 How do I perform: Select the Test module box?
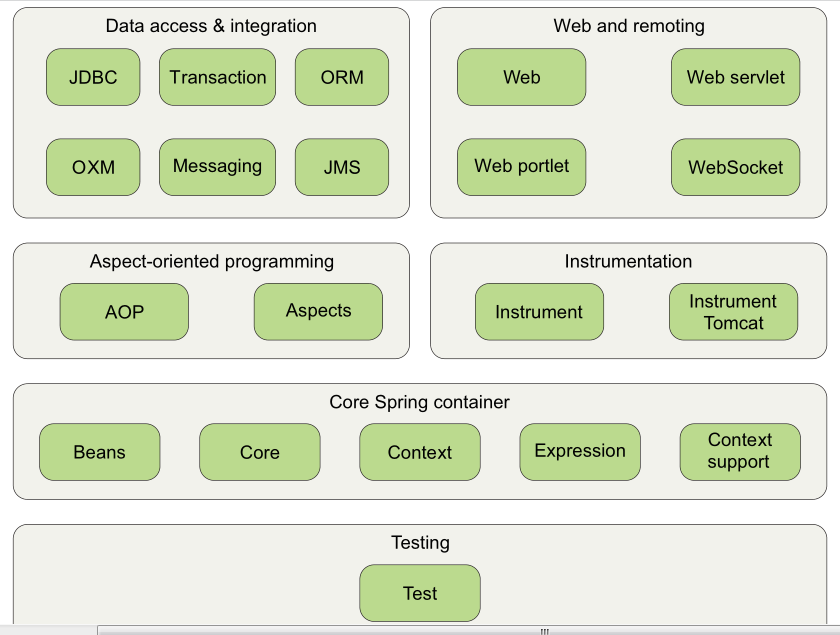click(420, 593)
